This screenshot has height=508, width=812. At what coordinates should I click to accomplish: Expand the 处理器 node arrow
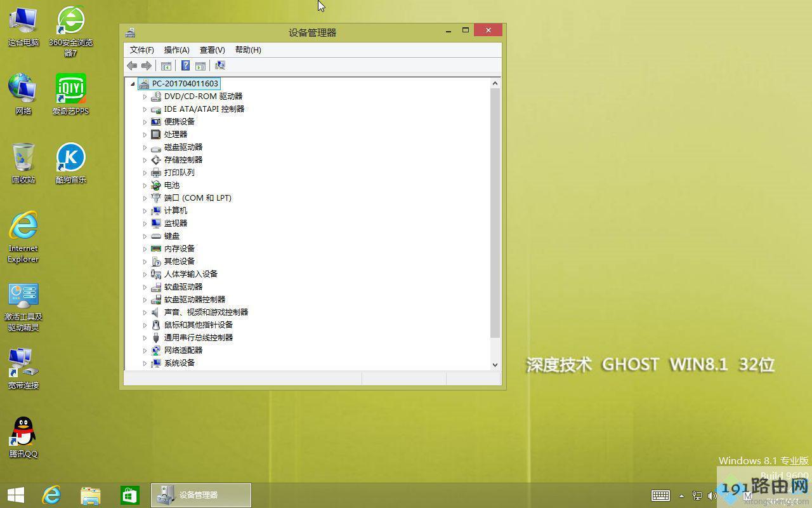point(145,135)
